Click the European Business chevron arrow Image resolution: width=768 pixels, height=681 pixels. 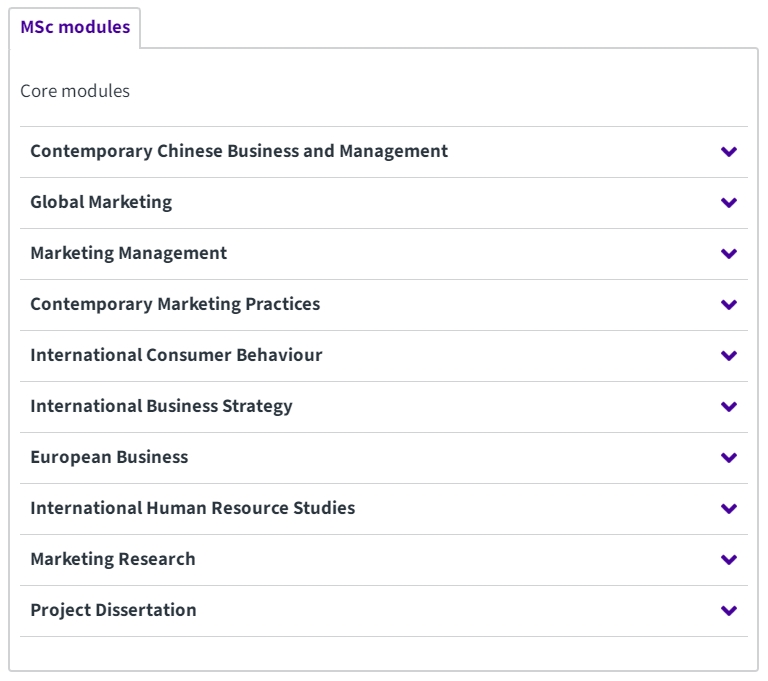pos(728,458)
